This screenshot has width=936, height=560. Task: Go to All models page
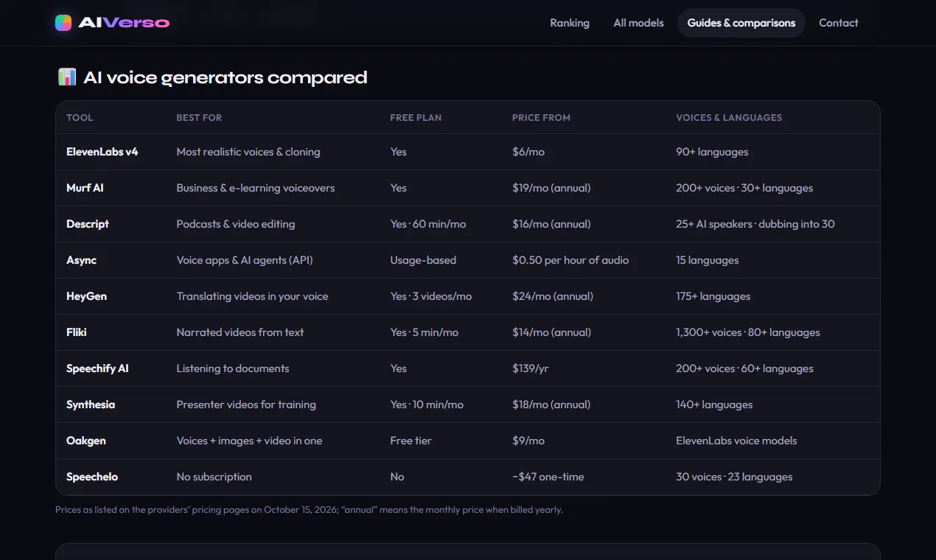coord(638,23)
